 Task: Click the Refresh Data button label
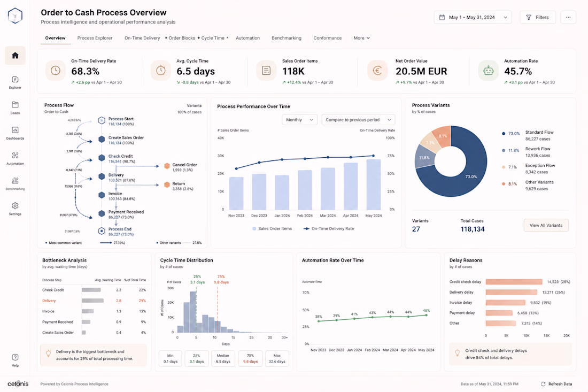560,384
